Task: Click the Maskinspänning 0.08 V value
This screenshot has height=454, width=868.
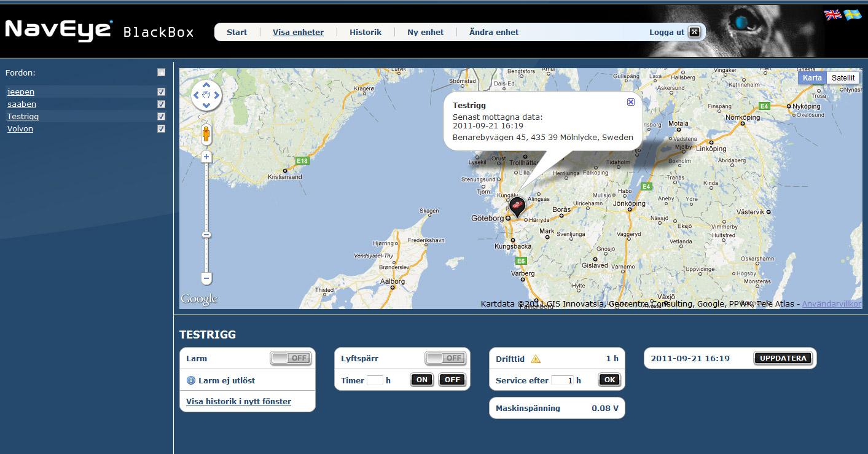Action: [x=605, y=408]
